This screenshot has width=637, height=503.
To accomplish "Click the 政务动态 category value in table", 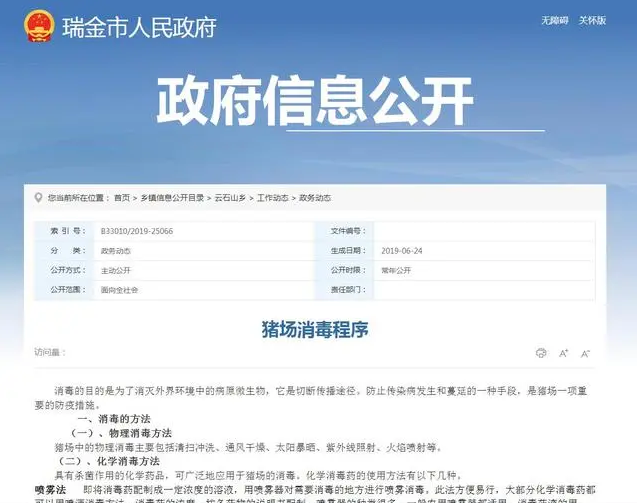I will pyautogui.click(x=116, y=251).
